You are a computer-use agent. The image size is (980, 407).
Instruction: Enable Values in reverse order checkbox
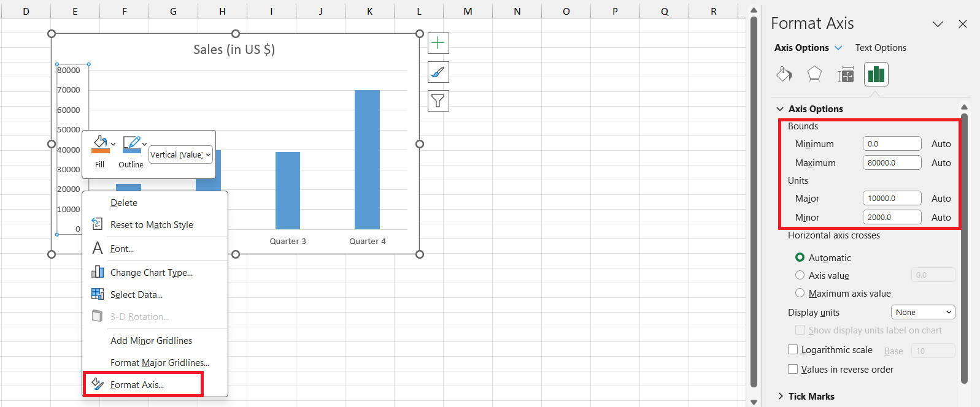793,369
